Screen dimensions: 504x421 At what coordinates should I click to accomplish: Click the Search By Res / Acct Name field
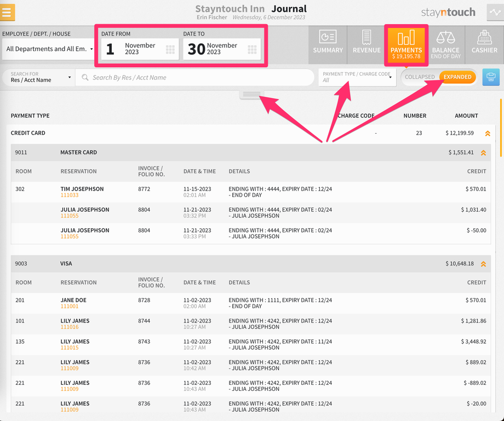point(194,77)
